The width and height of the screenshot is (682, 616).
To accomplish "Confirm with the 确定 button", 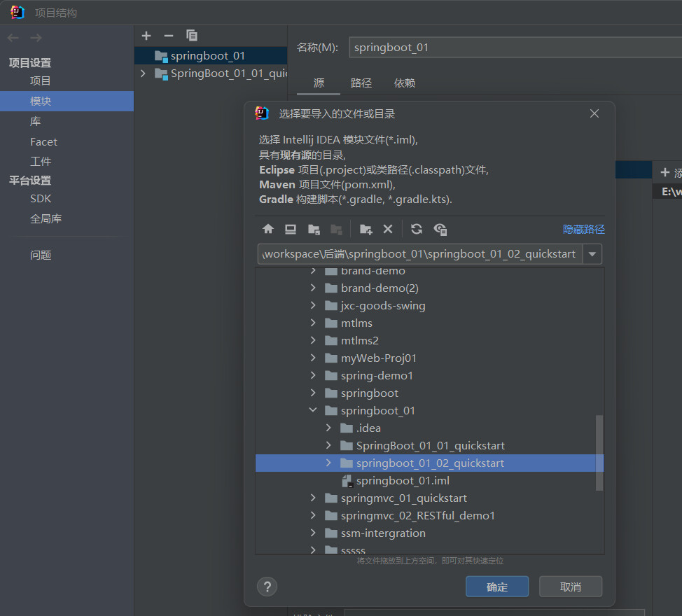I will click(497, 587).
